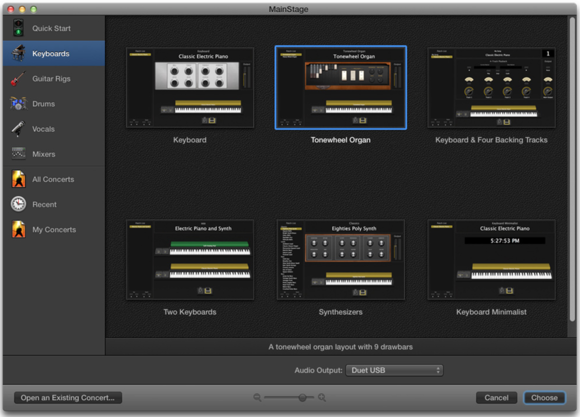Click the Recent clock icon
580x417 pixels.
pyautogui.click(x=18, y=204)
